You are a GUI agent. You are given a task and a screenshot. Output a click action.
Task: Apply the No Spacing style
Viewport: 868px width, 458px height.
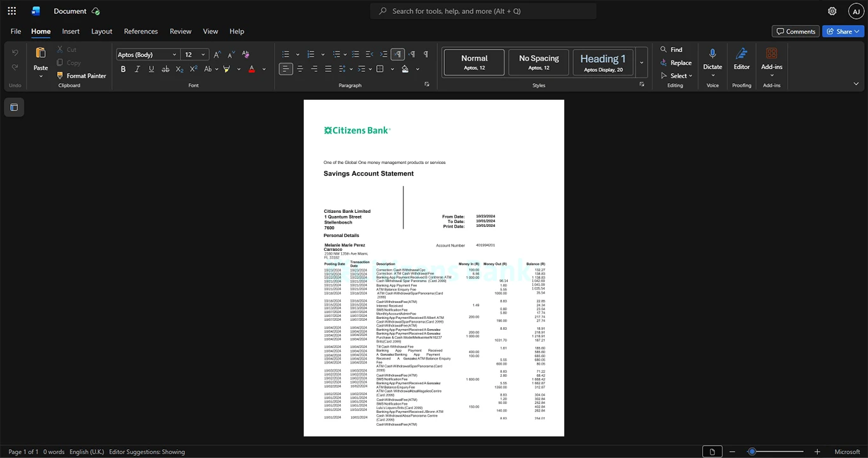pyautogui.click(x=539, y=62)
